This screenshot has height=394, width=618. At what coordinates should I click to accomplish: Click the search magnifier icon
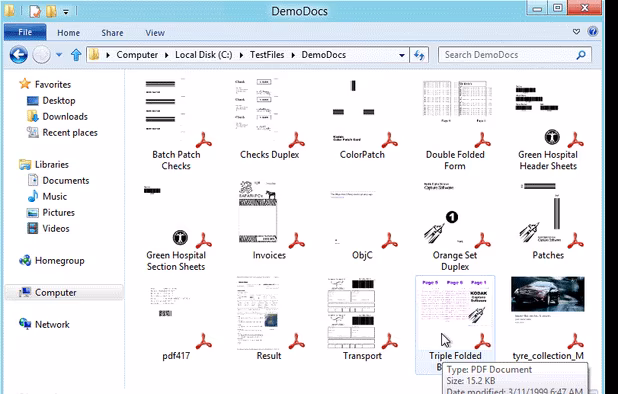pos(581,55)
